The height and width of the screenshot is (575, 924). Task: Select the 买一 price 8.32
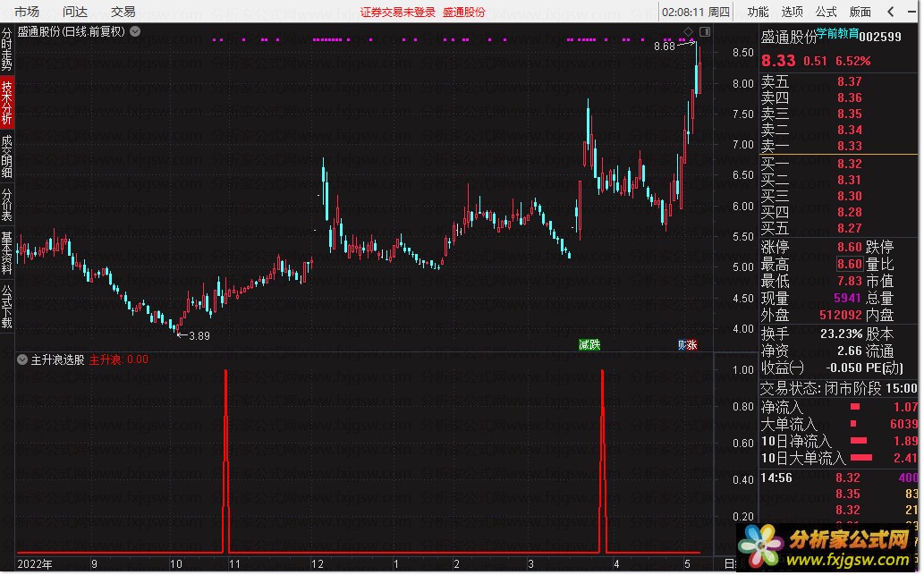(x=850, y=164)
